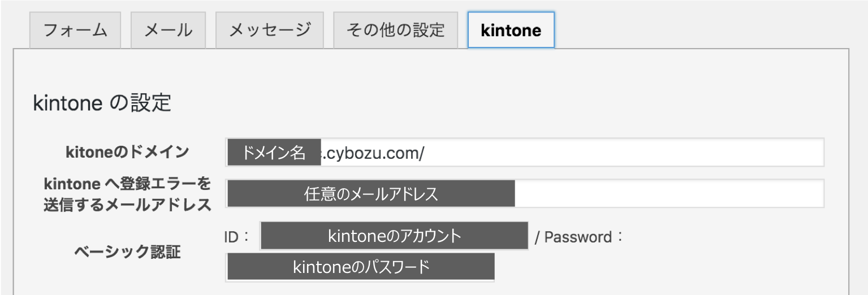Click the gray kintoneのアカウント placeholder box

[x=394, y=236]
